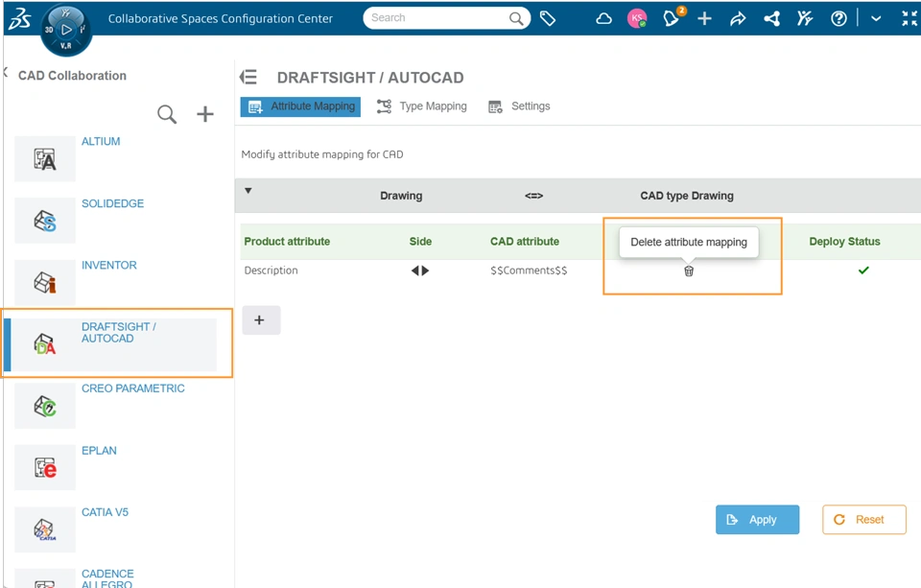The image size is (921, 588).
Task: Click the Product attribute column header
Action: [287, 242]
